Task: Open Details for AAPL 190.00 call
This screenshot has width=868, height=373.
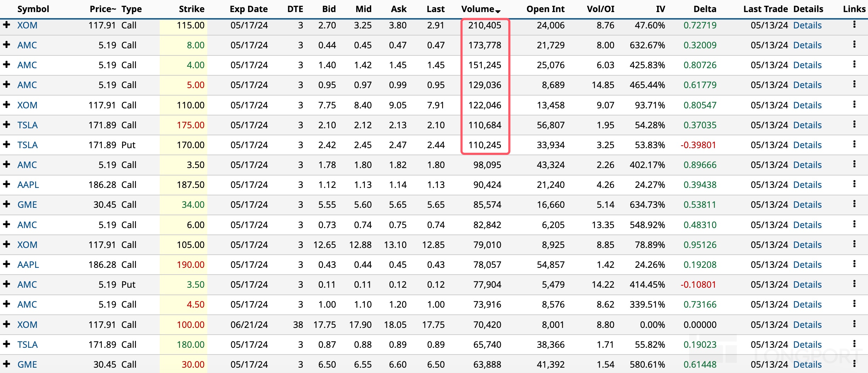Action: (807, 265)
